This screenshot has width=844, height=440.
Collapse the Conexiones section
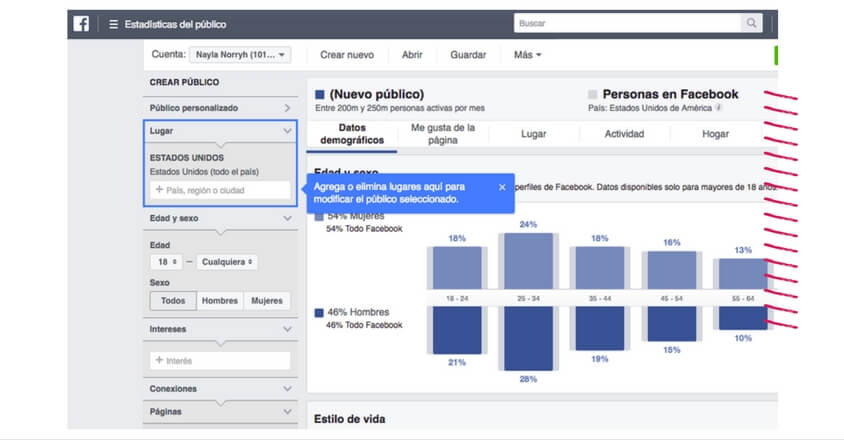click(x=220, y=389)
